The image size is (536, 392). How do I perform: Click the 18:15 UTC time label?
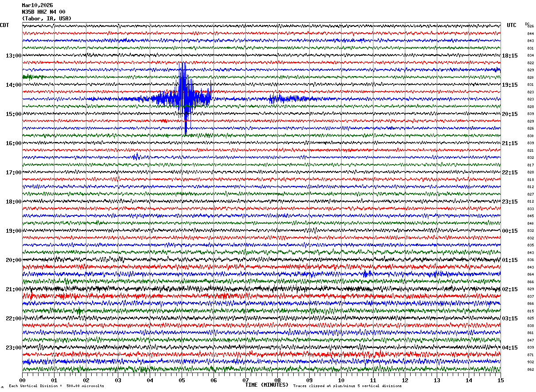tap(510, 56)
